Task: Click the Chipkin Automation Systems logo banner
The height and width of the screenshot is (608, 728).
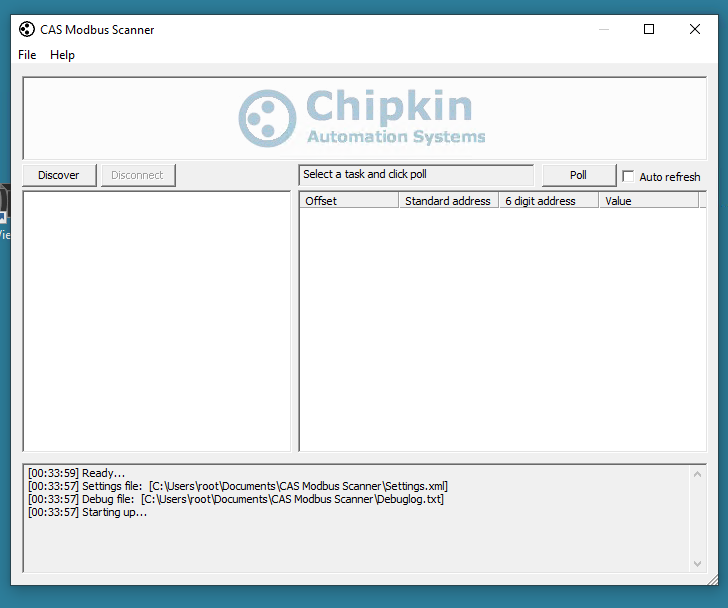Action: pyautogui.click(x=364, y=118)
